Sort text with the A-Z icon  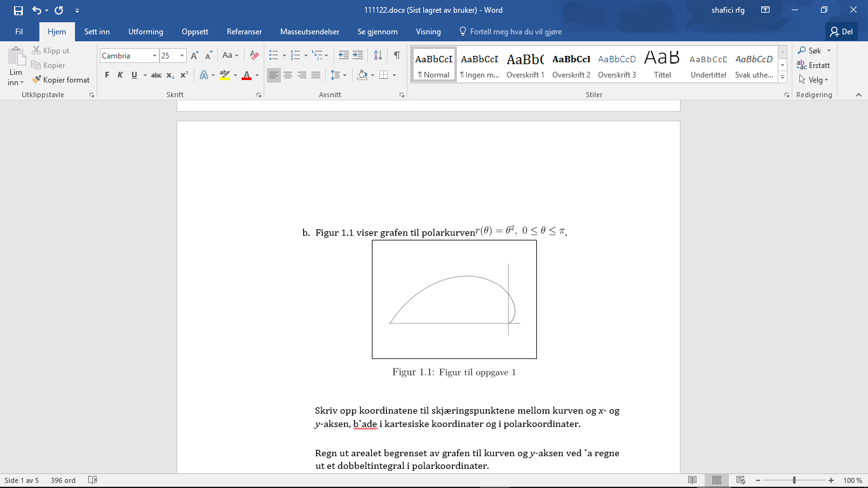coord(377,56)
